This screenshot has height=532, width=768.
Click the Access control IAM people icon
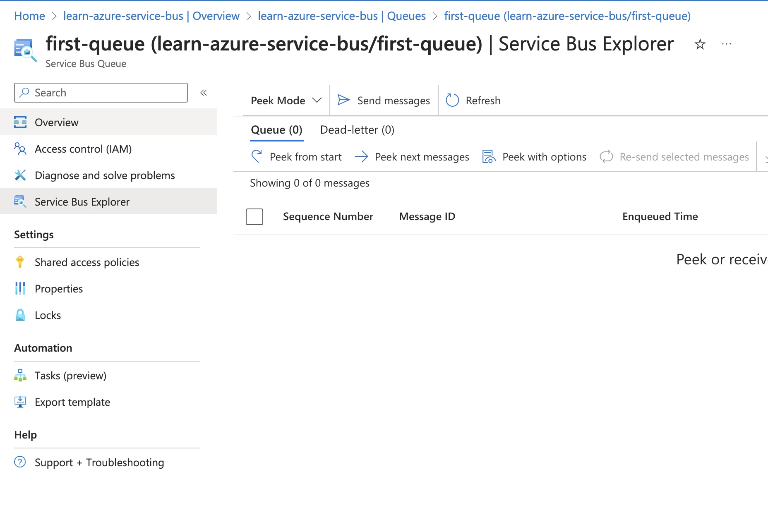(x=20, y=149)
